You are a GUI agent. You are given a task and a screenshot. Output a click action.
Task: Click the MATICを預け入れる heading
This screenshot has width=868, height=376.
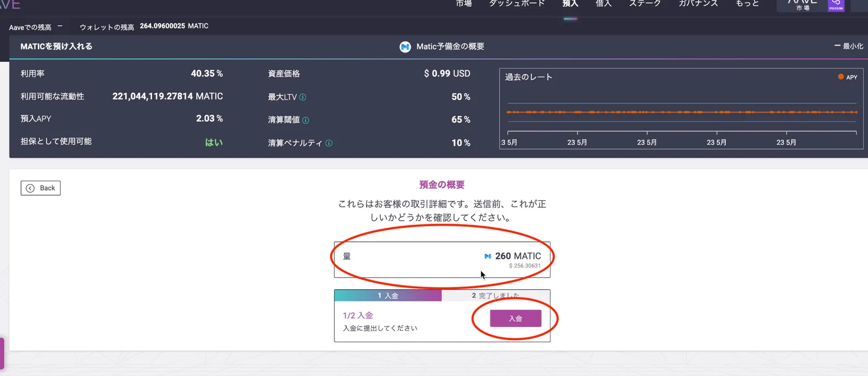[x=56, y=47]
